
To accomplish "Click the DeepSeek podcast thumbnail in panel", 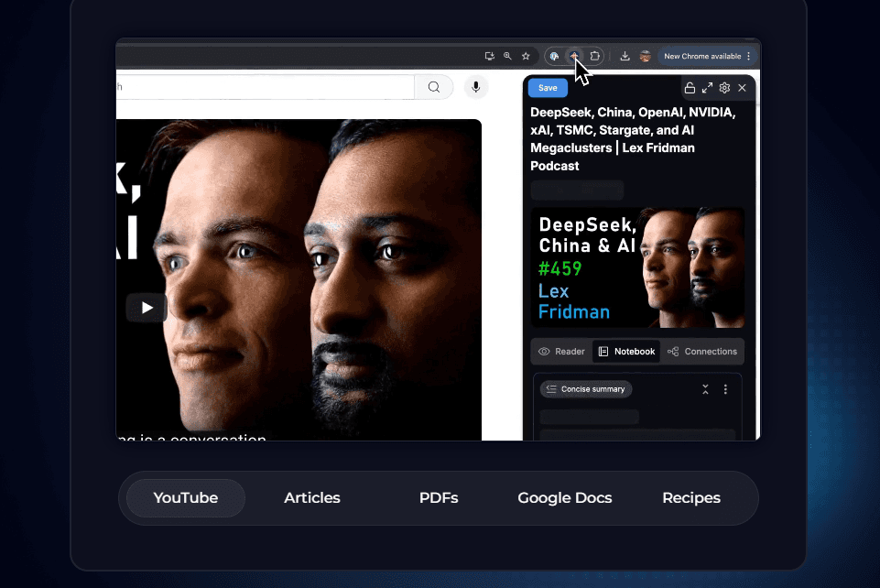I will coord(637,267).
